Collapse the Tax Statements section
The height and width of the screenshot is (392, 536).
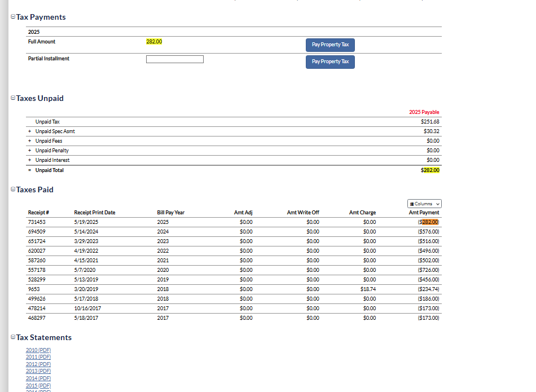pyautogui.click(x=13, y=338)
